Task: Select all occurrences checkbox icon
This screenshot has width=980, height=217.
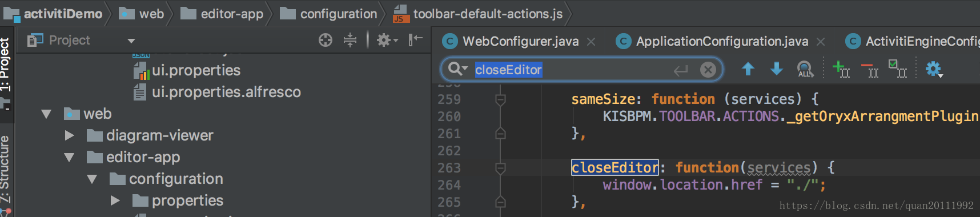Action: [x=897, y=69]
